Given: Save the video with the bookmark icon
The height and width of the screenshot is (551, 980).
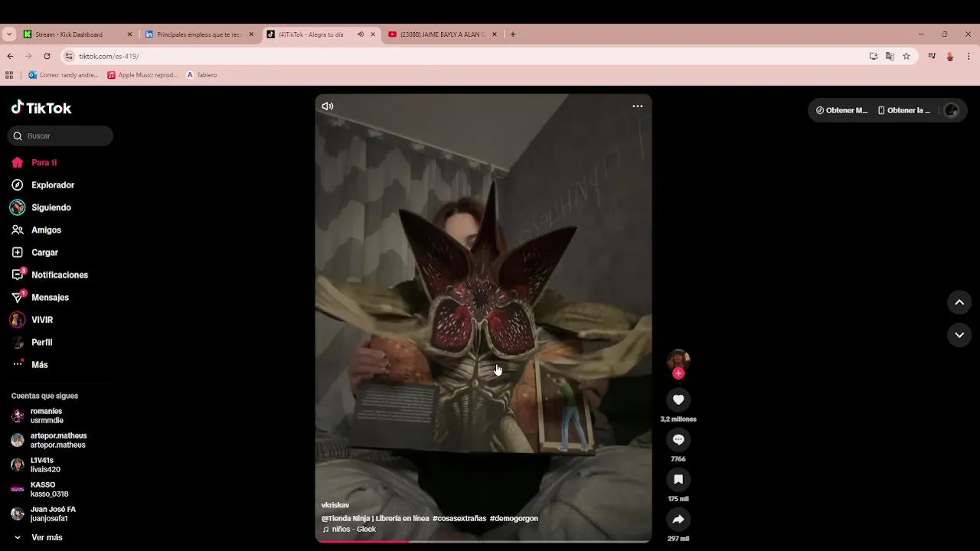Looking at the screenshot, I should [x=678, y=479].
